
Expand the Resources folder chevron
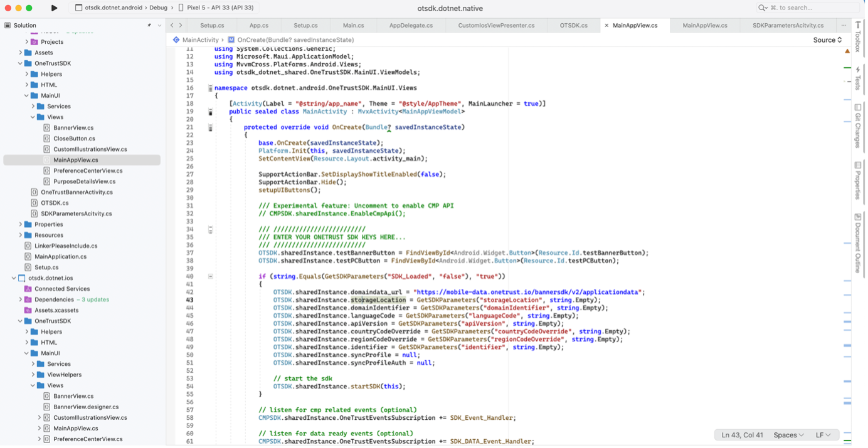pyautogui.click(x=21, y=235)
